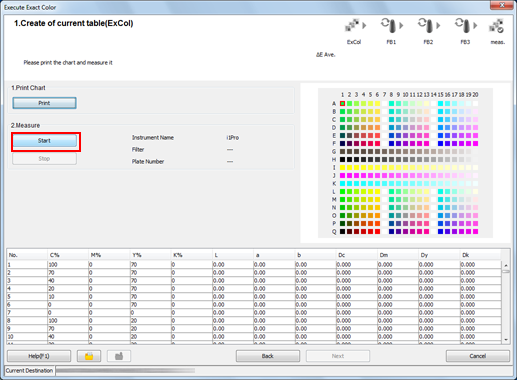Click the grayed Next button
Image resolution: width=517 pixels, height=380 pixels.
338,356
